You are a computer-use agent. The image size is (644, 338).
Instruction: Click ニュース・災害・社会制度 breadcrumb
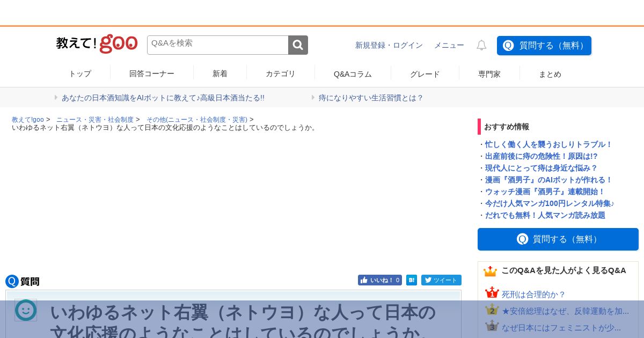tap(95, 120)
